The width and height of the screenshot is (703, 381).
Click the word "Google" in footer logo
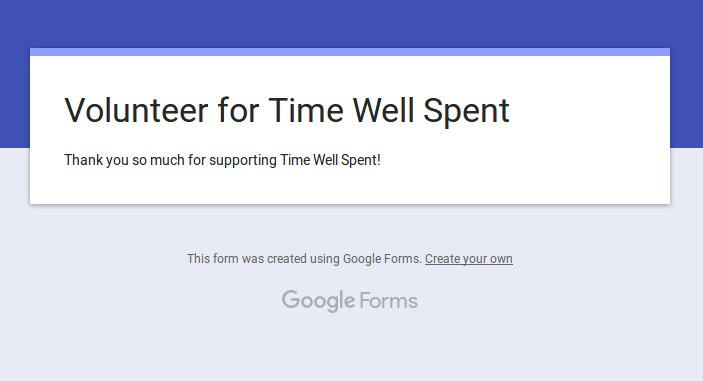click(x=318, y=301)
